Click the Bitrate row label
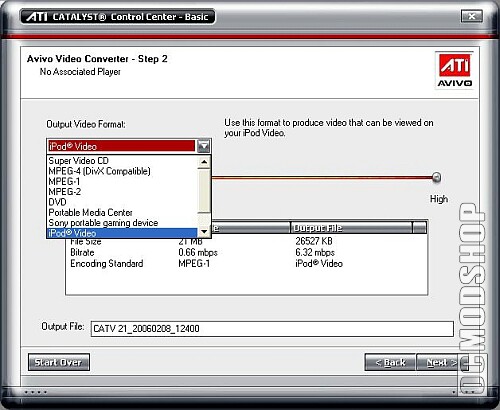 [x=82, y=252]
